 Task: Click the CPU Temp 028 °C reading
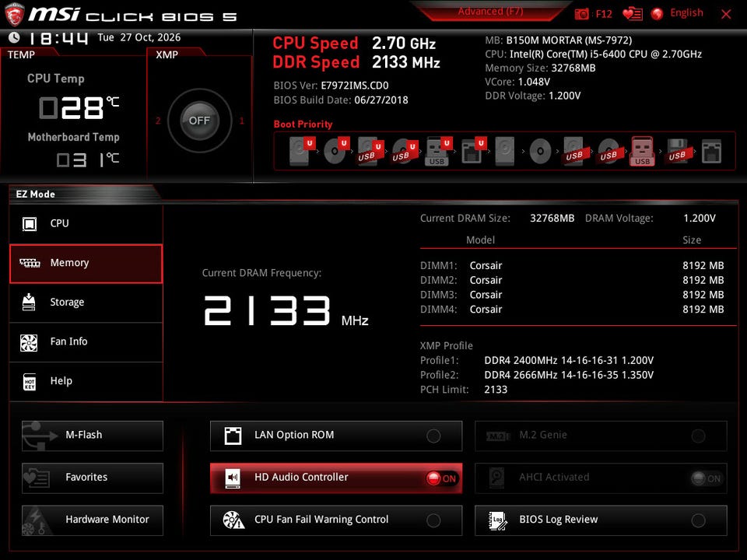(x=79, y=107)
